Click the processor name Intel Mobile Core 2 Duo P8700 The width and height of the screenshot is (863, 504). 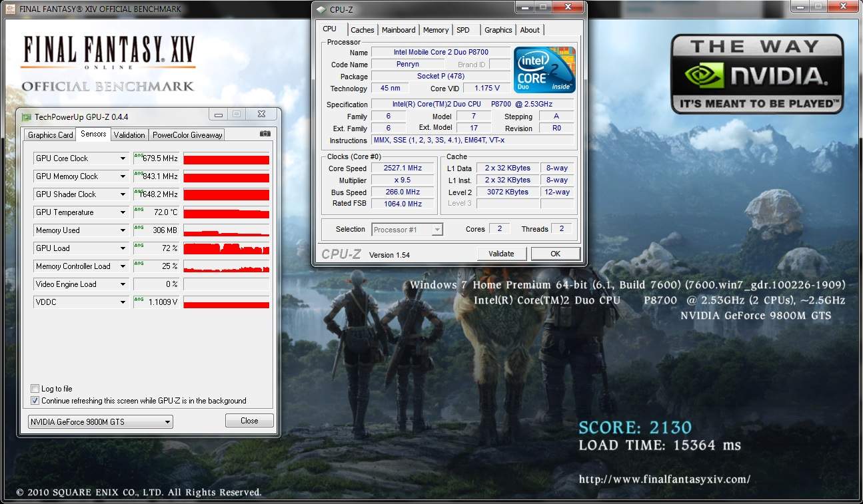(x=440, y=53)
